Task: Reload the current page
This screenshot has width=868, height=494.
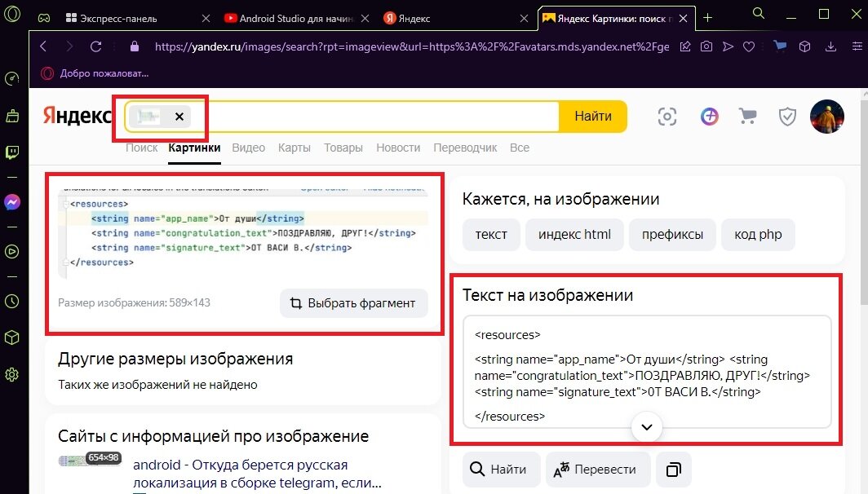Action: tap(95, 46)
